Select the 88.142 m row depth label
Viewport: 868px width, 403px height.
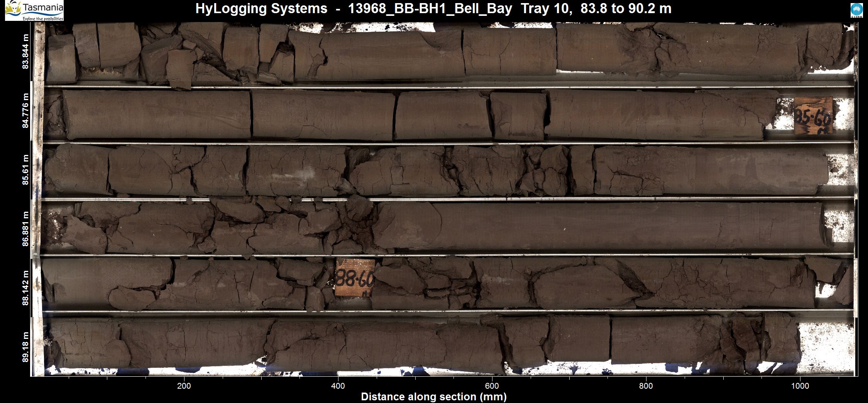coord(26,288)
